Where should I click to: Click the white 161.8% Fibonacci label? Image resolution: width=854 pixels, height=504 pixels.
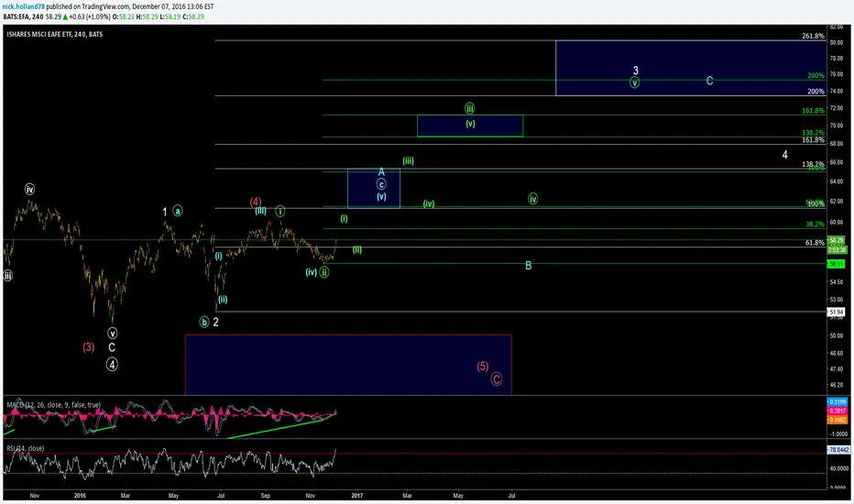point(813,140)
